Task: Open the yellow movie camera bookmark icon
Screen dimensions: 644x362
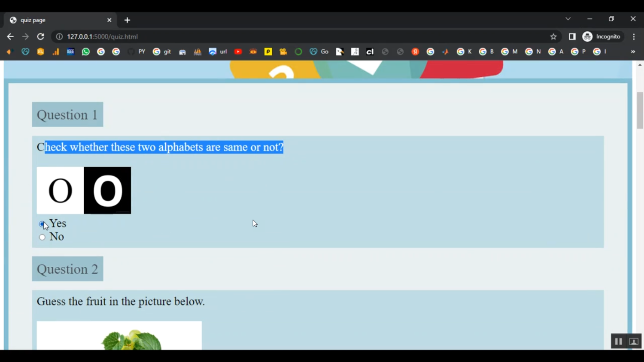Action: point(283,52)
